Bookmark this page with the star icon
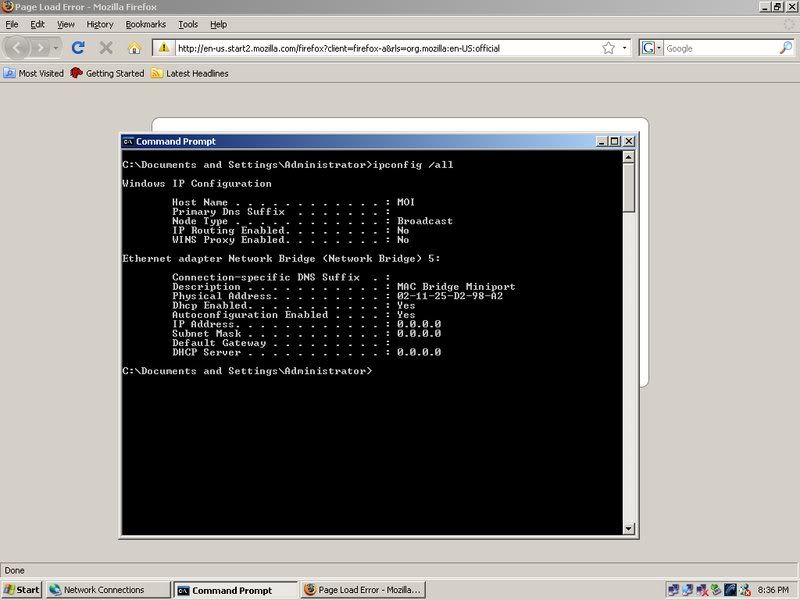Screen dimensions: 800x600 [x=608, y=47]
